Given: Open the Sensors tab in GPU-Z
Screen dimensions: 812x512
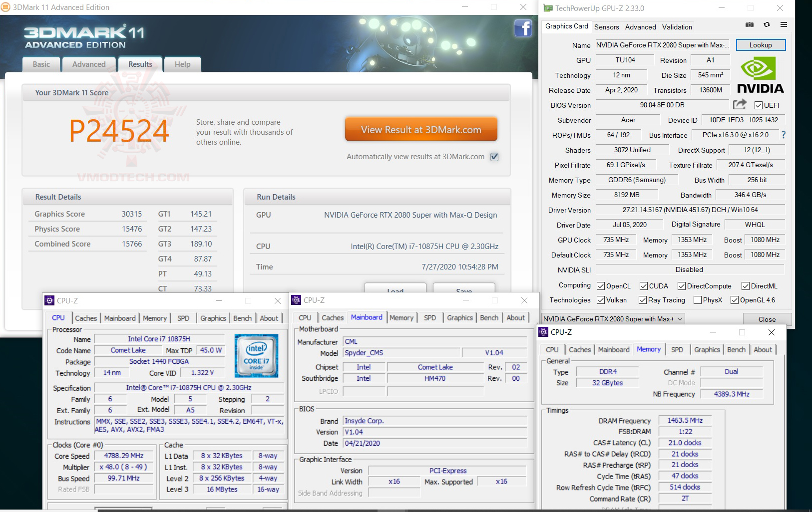Looking at the screenshot, I should click(x=606, y=27).
